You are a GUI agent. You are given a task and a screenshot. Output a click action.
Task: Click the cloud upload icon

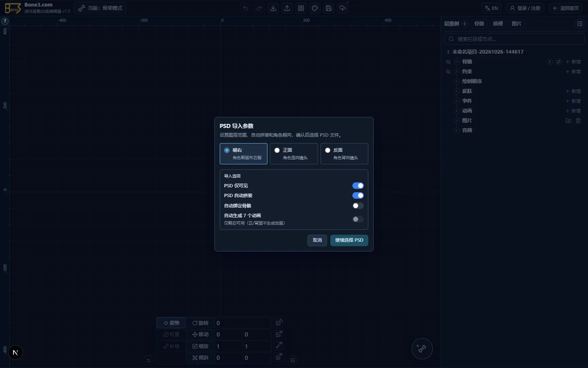[x=343, y=8]
